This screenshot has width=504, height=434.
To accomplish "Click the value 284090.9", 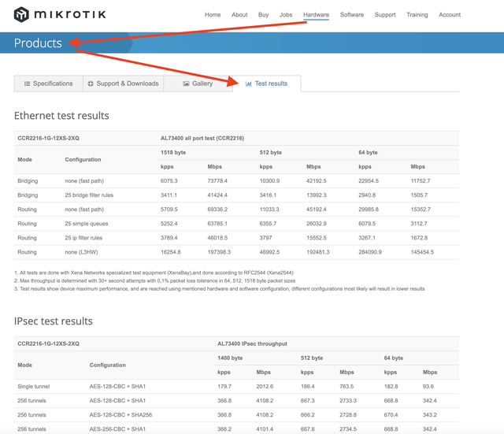I will click(370, 252).
